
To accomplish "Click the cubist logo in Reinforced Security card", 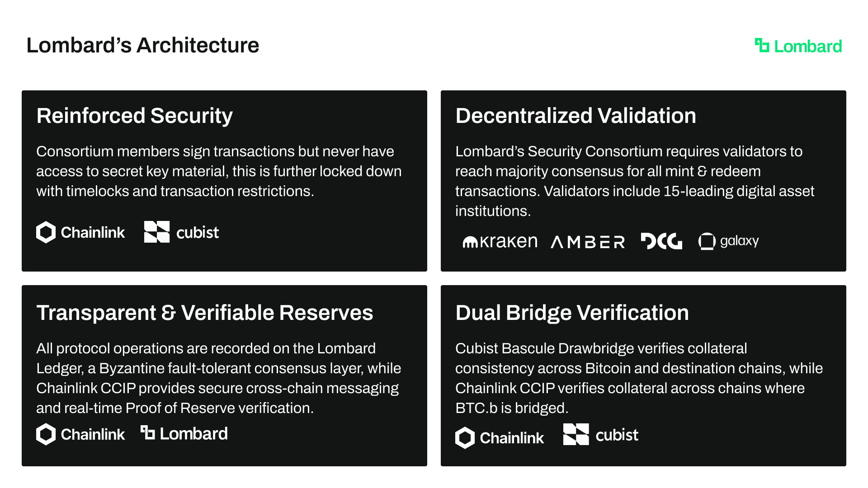I will coord(181,232).
